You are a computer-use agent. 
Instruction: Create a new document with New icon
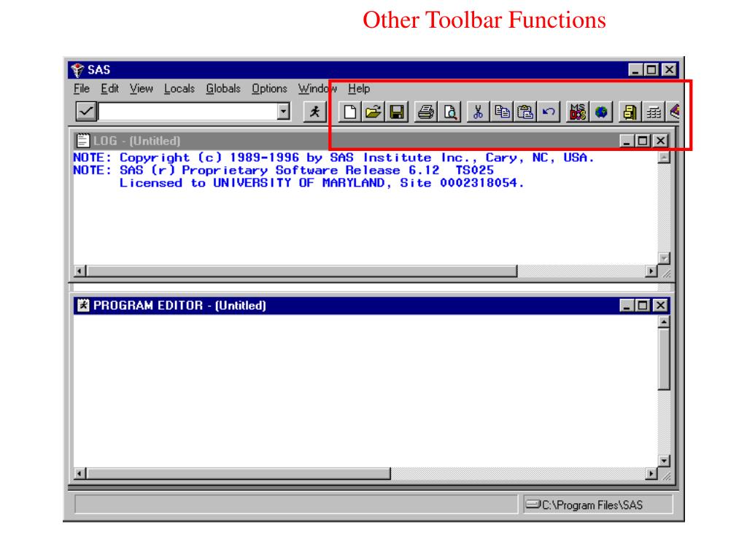pyautogui.click(x=350, y=112)
